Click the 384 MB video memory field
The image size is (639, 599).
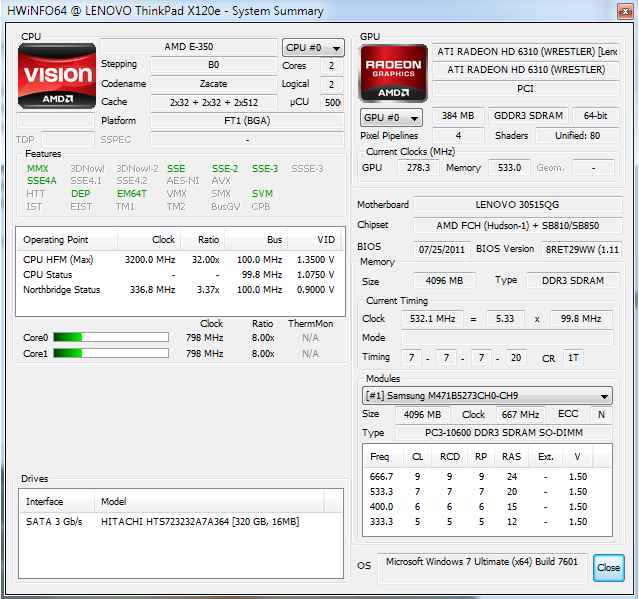[x=458, y=116]
